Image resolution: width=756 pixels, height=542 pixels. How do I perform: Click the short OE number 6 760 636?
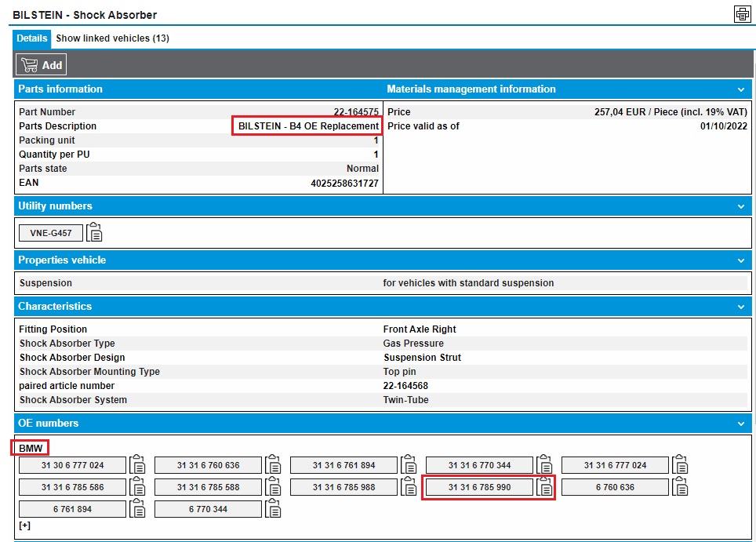coord(615,487)
